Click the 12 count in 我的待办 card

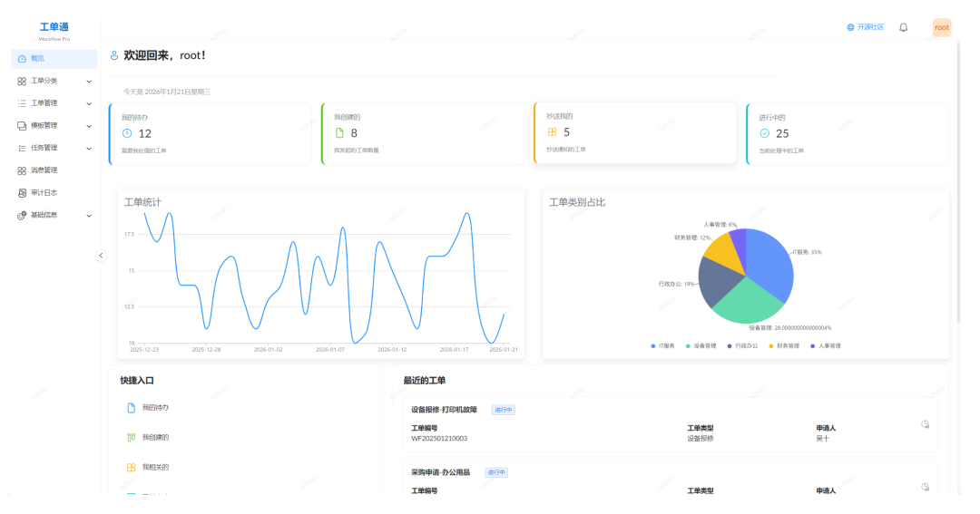145,133
